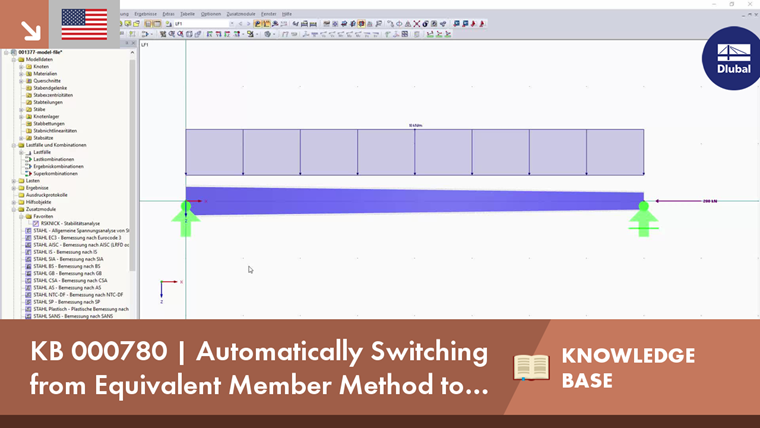Expand the Knotenlager tree node
Image resolution: width=760 pixels, height=428 pixels.
pyautogui.click(x=21, y=116)
